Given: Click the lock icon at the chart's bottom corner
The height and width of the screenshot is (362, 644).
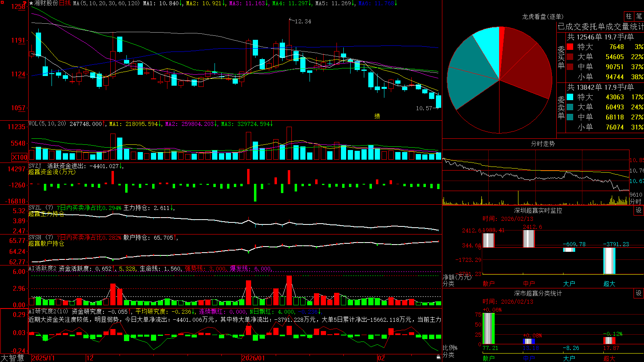Looking at the screenshot, I should tap(438, 357).
